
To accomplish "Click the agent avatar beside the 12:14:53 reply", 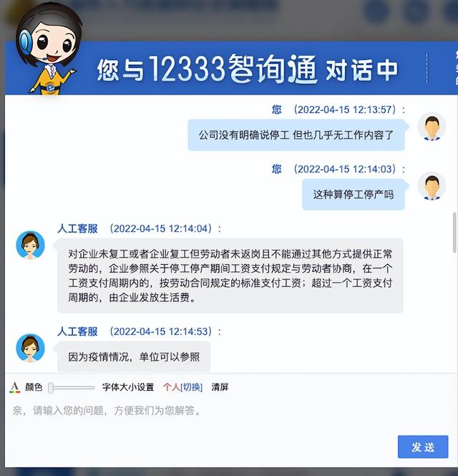I will click(x=30, y=348).
